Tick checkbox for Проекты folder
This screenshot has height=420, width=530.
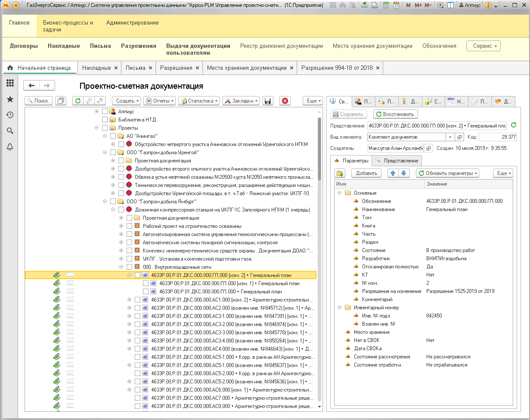click(x=105, y=128)
